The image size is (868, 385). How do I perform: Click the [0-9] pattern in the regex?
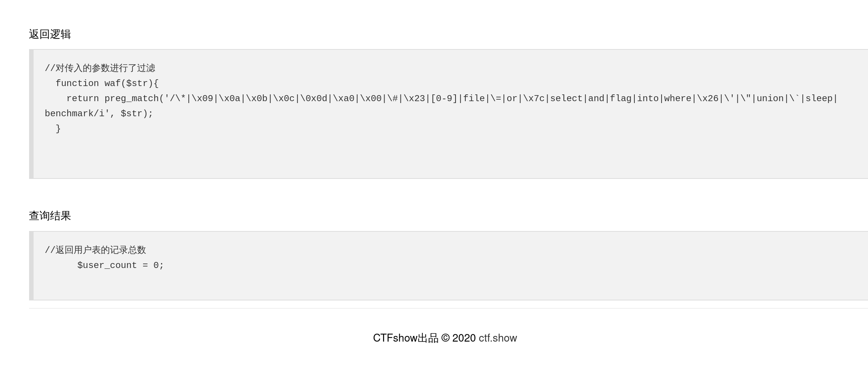[444, 99]
